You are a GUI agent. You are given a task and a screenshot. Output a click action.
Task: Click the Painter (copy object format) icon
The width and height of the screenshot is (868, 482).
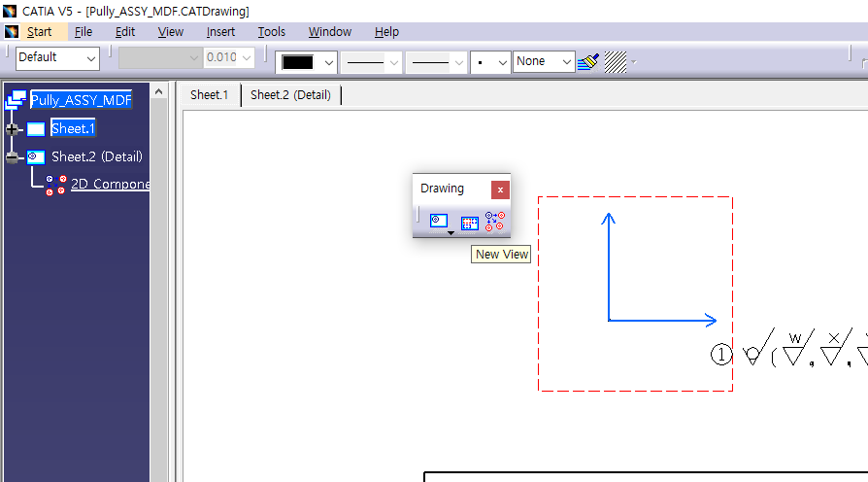[x=588, y=61]
